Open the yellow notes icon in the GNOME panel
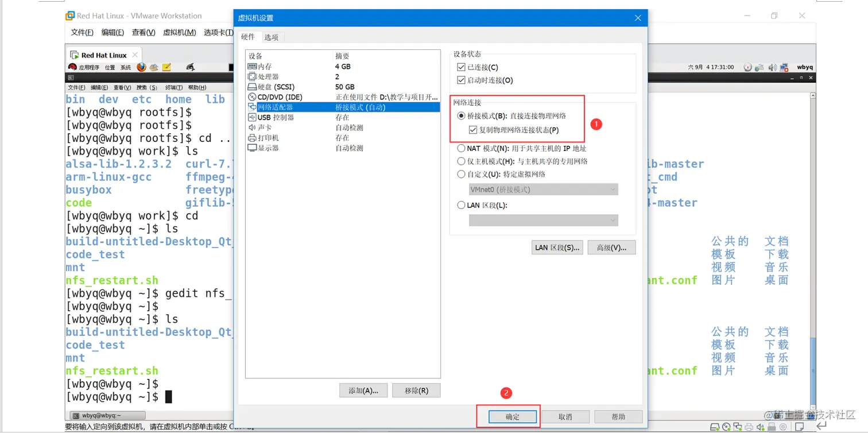 (x=166, y=67)
